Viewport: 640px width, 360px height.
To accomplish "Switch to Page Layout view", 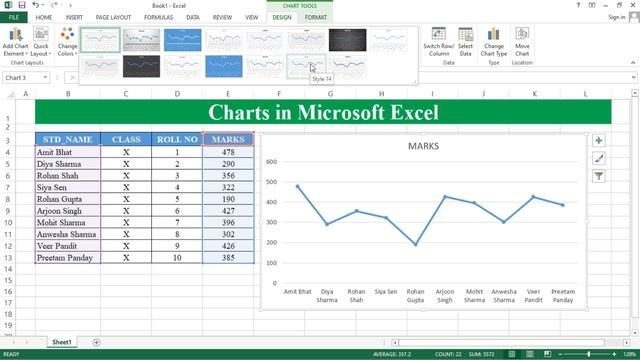I will coord(529,354).
